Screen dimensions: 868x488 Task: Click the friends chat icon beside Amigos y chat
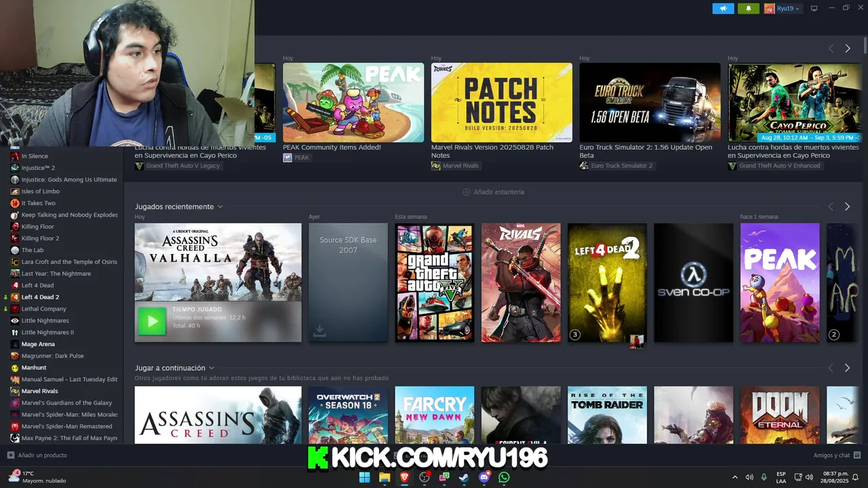tap(857, 455)
